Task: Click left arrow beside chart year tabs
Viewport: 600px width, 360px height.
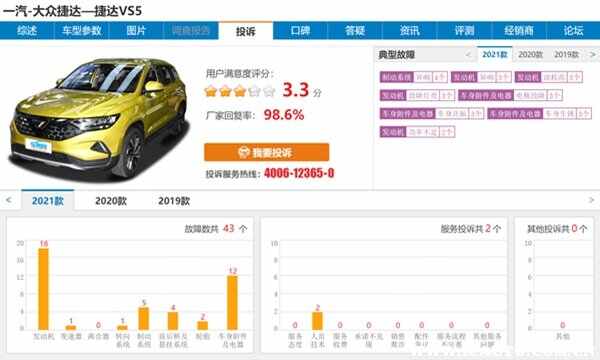Action: pyautogui.click(x=9, y=200)
